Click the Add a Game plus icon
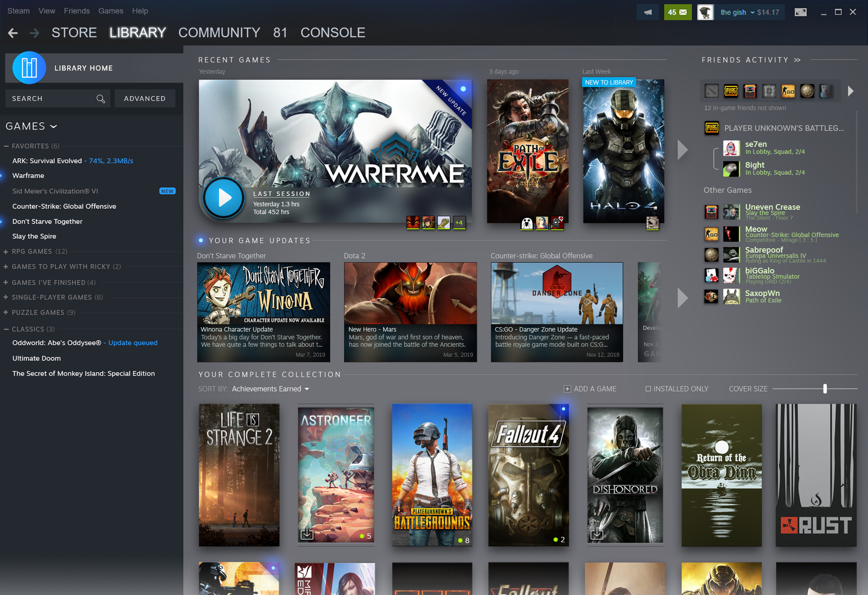The height and width of the screenshot is (595, 868). coord(567,389)
